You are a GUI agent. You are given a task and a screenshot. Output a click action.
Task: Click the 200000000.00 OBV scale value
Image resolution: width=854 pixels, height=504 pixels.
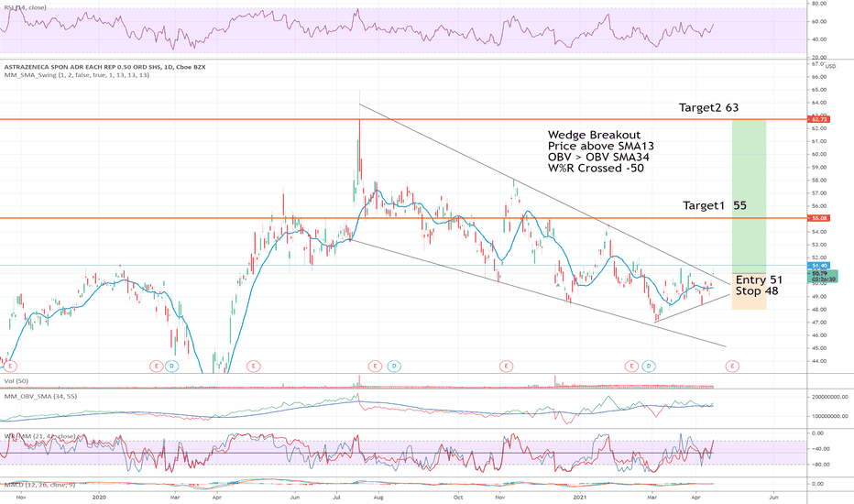(x=829, y=397)
